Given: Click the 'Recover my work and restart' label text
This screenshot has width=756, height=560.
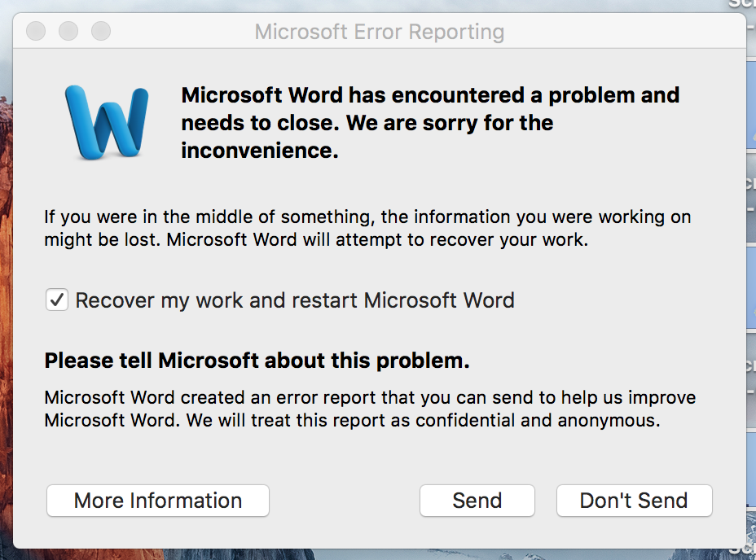Looking at the screenshot, I should pos(295,300).
